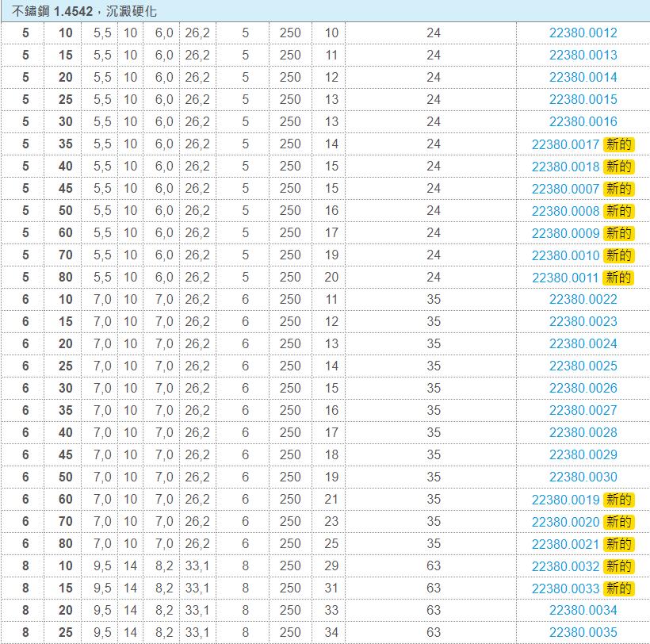Click the 新的 badge next to 22380.0007
Image resolution: width=650 pixels, height=644 pixels.
618,189
